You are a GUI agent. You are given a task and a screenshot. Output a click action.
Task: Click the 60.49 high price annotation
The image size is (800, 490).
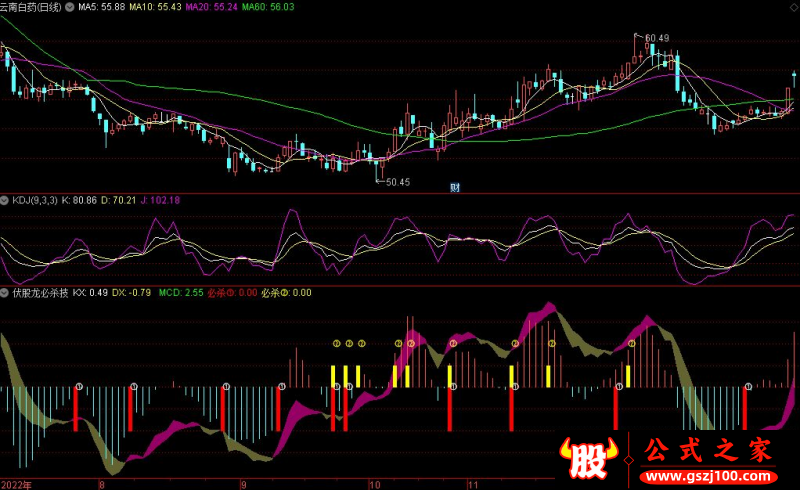657,38
